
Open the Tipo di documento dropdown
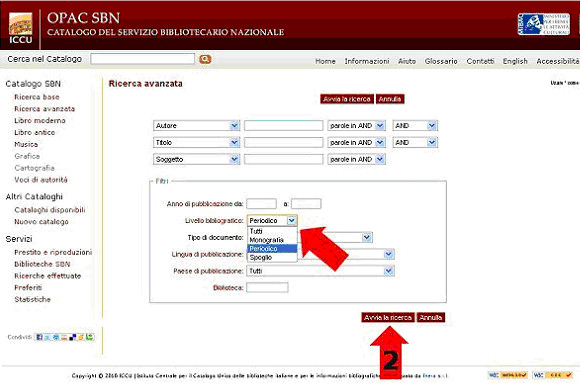[367, 237]
